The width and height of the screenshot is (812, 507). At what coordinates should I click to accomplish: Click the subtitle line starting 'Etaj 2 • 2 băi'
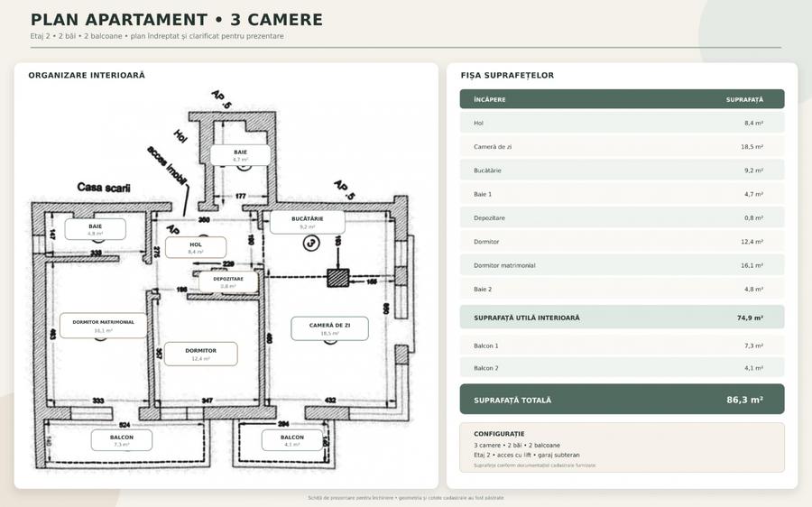point(157,36)
